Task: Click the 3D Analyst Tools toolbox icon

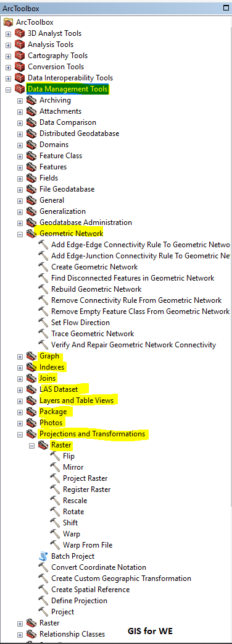Action: tap(20, 33)
